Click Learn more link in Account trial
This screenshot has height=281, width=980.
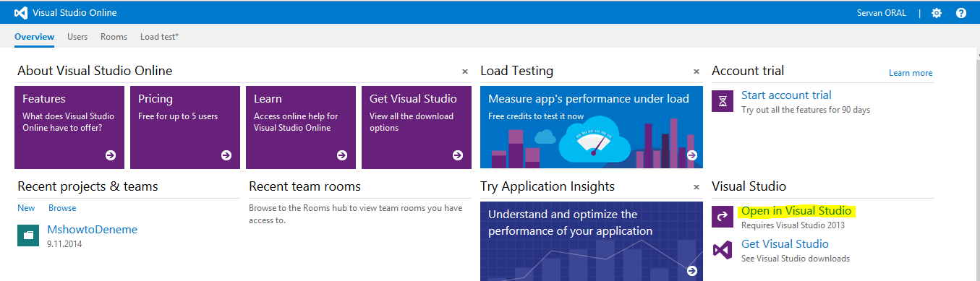pos(911,73)
